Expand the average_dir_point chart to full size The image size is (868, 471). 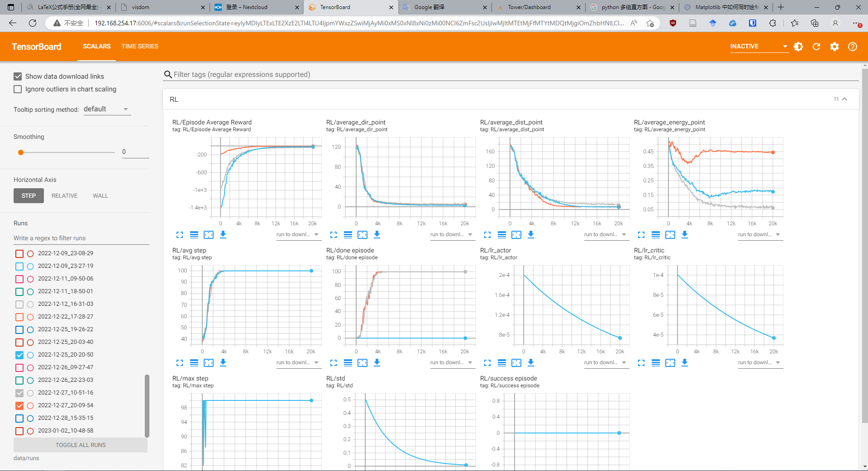coord(334,235)
